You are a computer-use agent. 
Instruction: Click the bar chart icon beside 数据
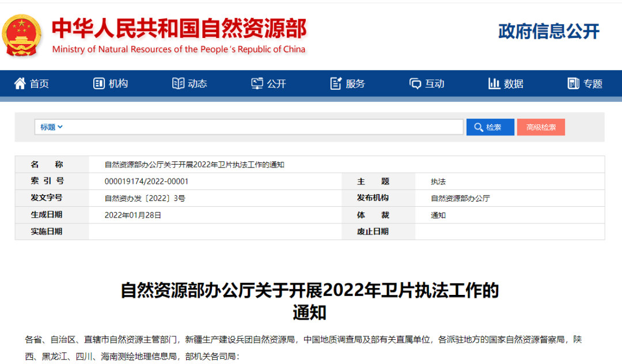pos(494,84)
